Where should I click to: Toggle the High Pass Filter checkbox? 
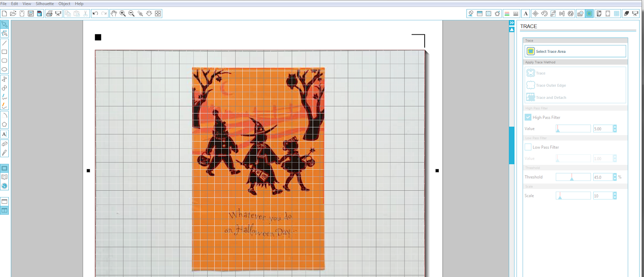528,117
